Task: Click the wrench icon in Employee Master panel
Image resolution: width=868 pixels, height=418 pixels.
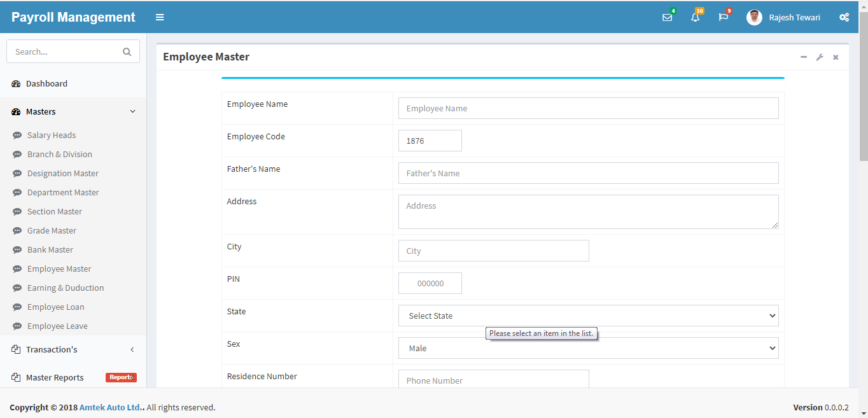Action: [x=820, y=57]
